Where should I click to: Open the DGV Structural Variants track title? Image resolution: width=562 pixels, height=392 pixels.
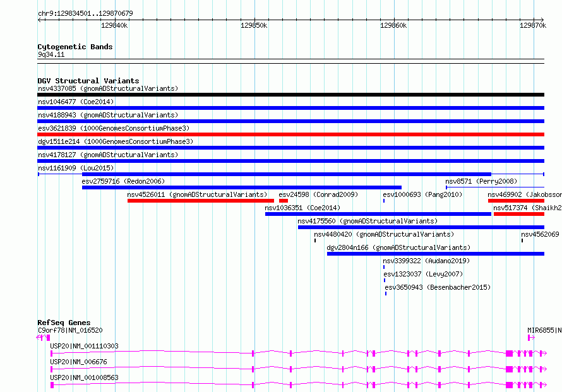point(88,81)
